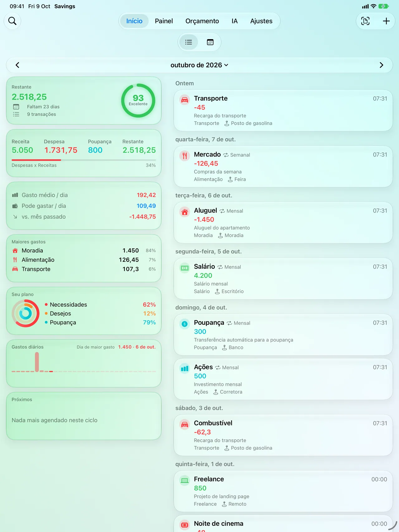
Task: Open the Salário 4.200 transaction
Action: (283, 279)
